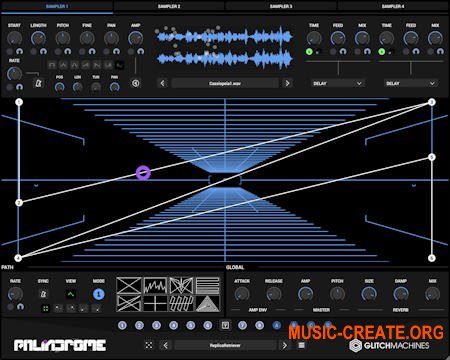Image resolution: width=450 pixels, height=360 pixels.
Task: Select snapshot slot 1
Action: 122,325
